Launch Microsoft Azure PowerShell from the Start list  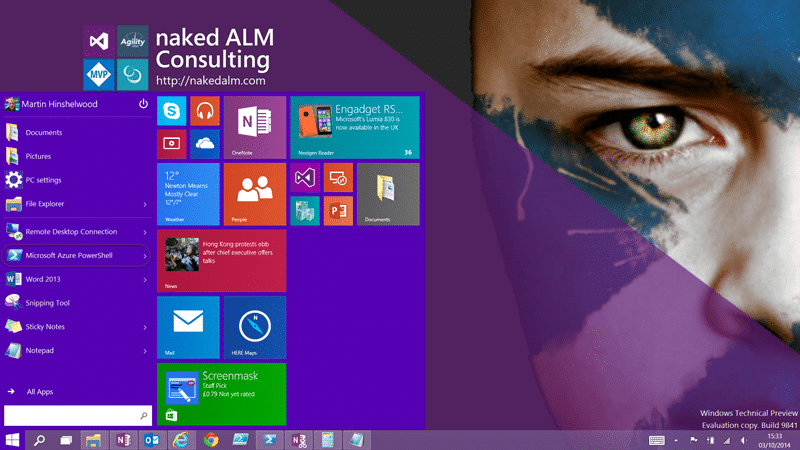click(71, 256)
